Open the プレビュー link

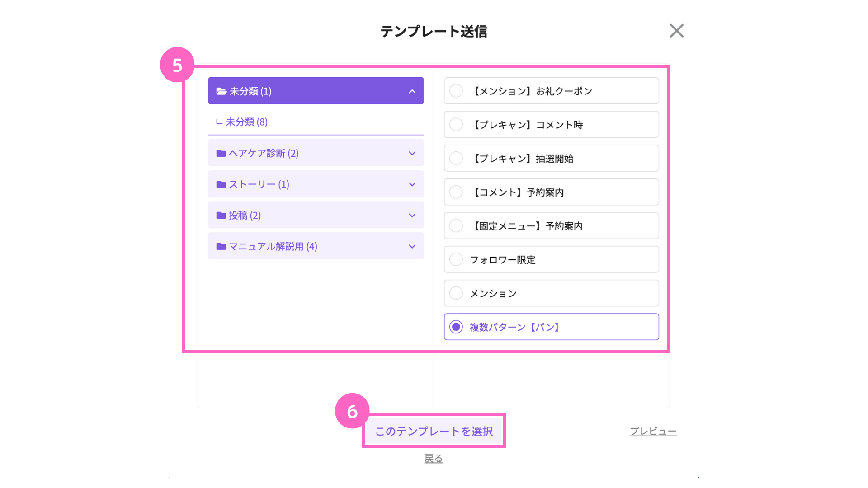tap(653, 431)
